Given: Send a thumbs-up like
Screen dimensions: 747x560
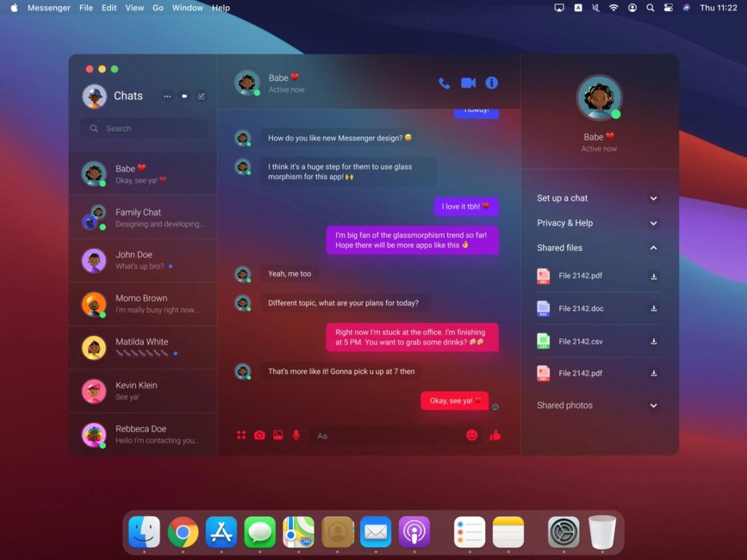Looking at the screenshot, I should tap(496, 435).
